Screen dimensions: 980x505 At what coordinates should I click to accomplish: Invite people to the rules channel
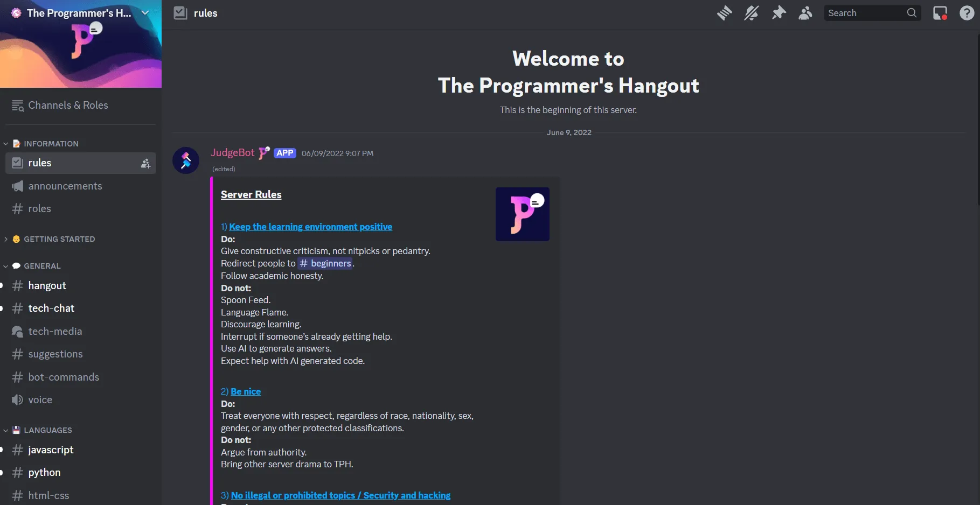tap(145, 164)
